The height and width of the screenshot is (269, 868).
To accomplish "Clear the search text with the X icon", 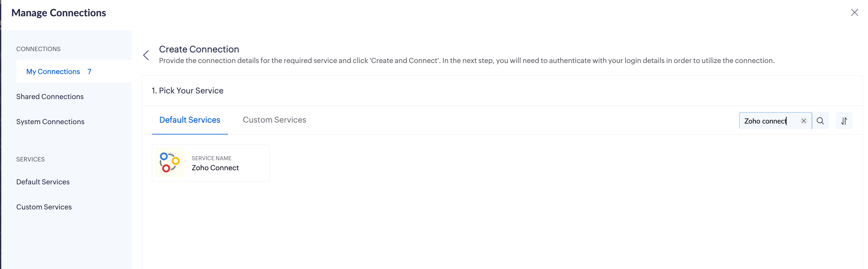I will (x=803, y=121).
